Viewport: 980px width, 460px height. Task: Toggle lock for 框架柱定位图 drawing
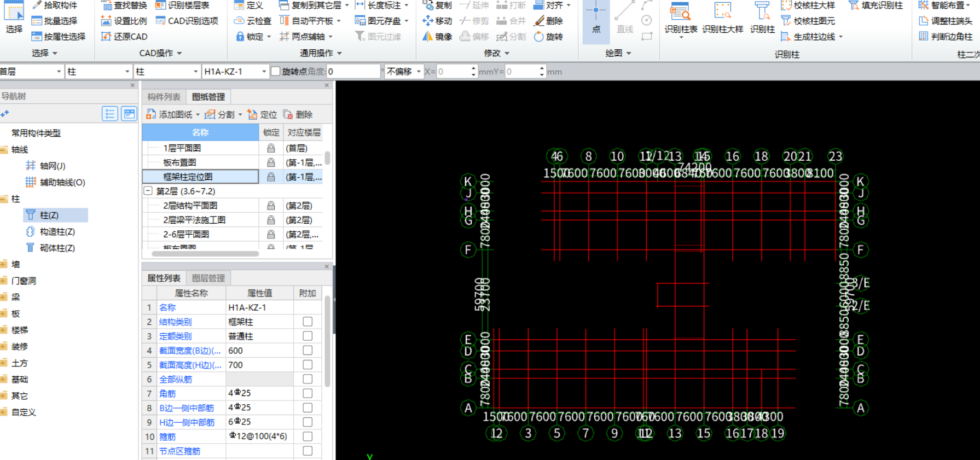(270, 177)
